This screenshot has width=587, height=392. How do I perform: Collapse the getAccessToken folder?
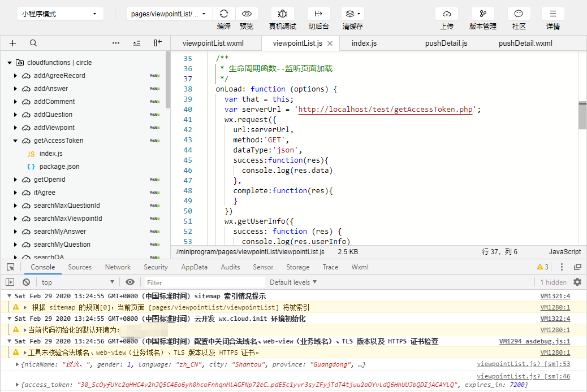[15, 141]
